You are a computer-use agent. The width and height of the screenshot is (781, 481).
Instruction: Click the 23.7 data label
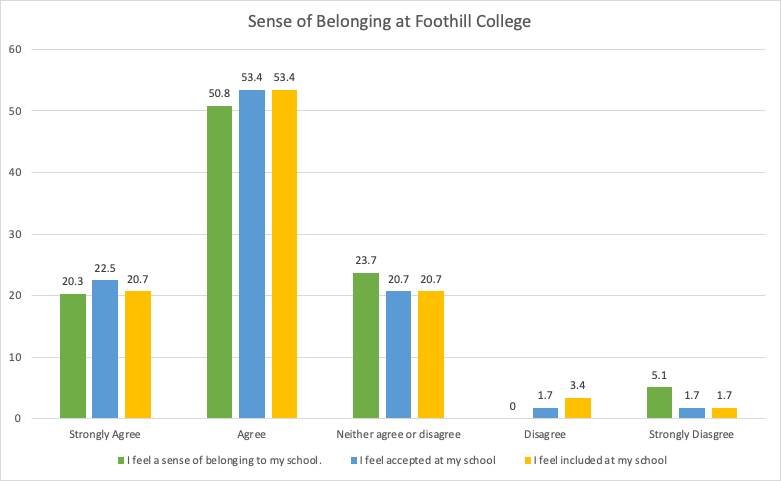click(x=366, y=262)
